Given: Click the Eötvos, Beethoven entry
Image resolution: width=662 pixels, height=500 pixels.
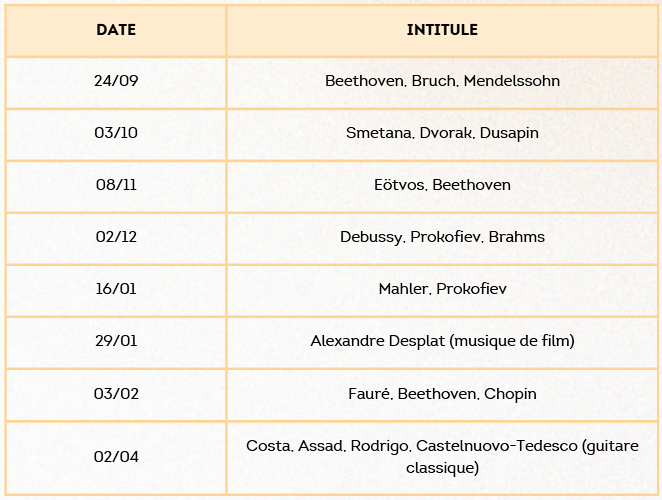Looking at the screenshot, I should (442, 185).
